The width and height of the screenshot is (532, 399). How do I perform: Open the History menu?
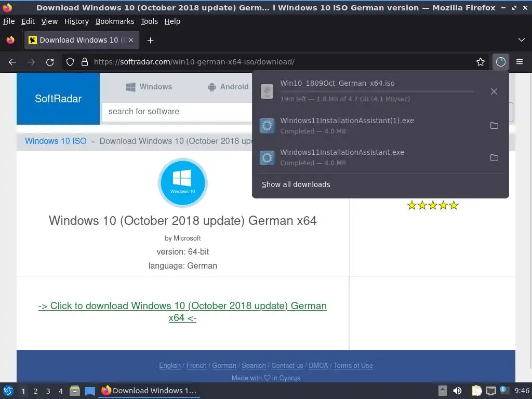point(76,21)
